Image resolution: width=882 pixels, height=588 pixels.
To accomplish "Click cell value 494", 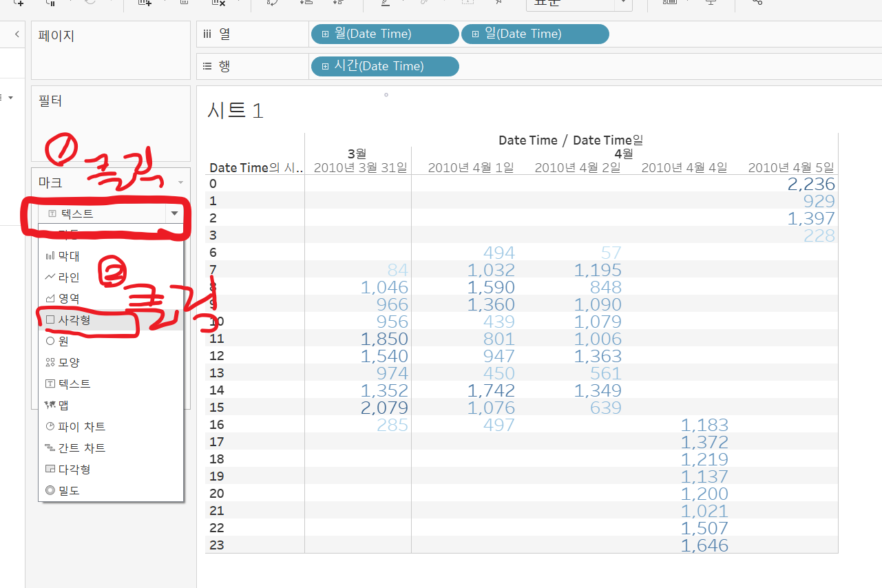I will pyautogui.click(x=499, y=253).
